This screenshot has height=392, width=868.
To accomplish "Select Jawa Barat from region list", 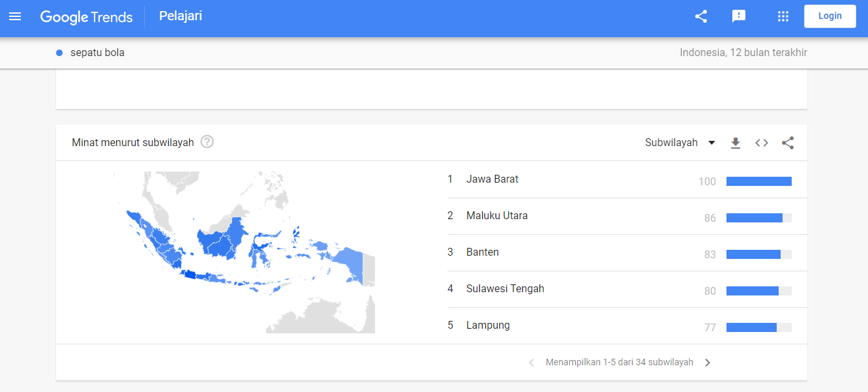I will [492, 179].
